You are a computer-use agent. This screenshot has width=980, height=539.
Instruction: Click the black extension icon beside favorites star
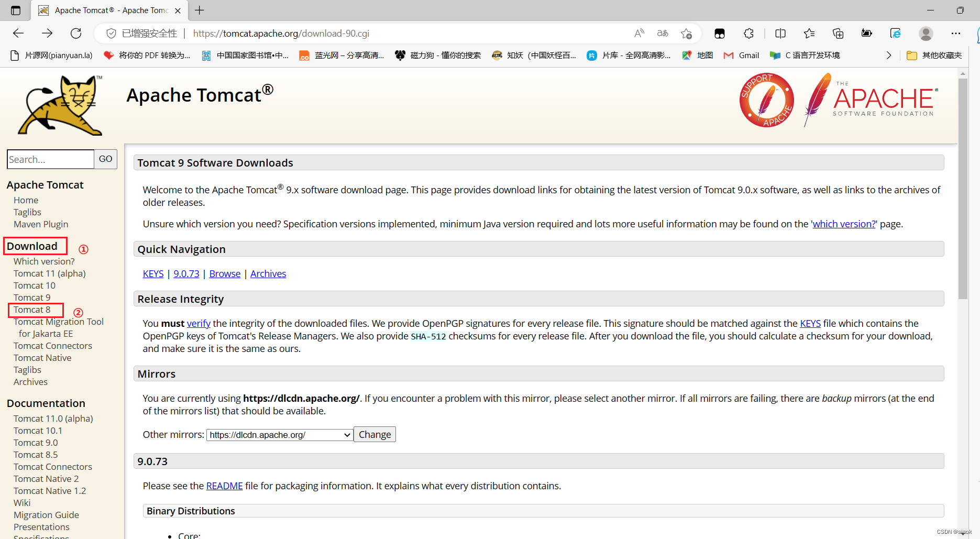(x=720, y=34)
